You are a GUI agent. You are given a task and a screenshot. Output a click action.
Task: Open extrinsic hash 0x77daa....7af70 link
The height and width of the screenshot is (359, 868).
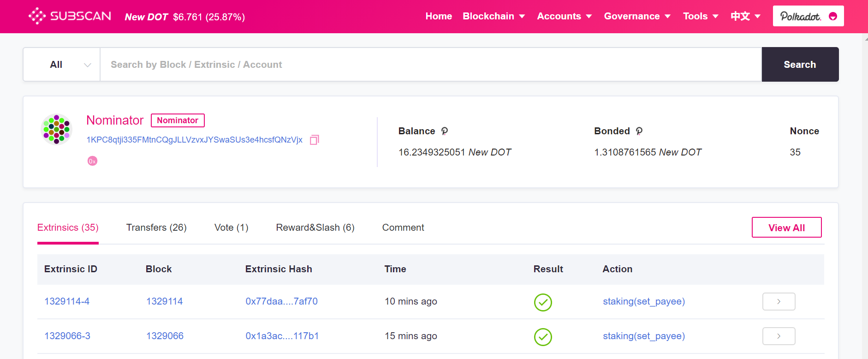[281, 301]
